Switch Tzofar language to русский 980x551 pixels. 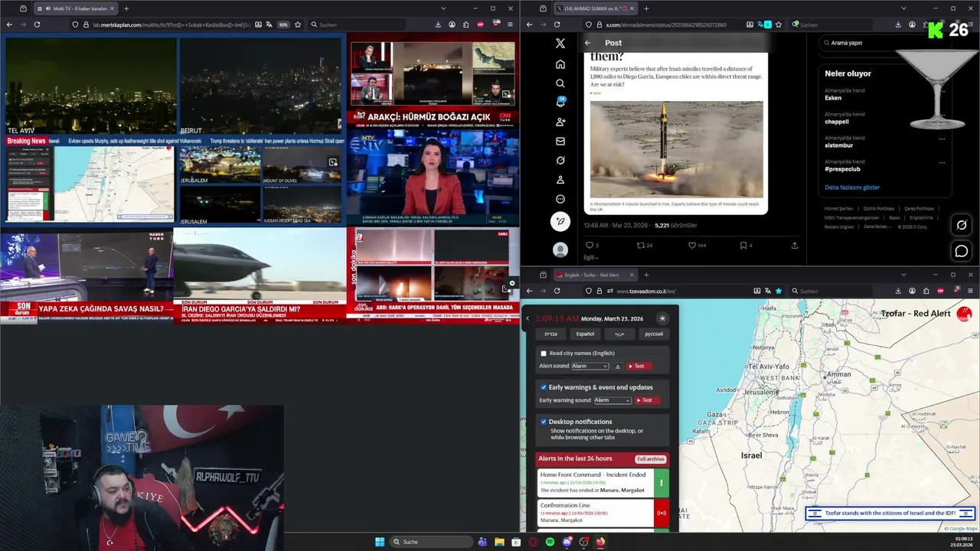coord(654,334)
